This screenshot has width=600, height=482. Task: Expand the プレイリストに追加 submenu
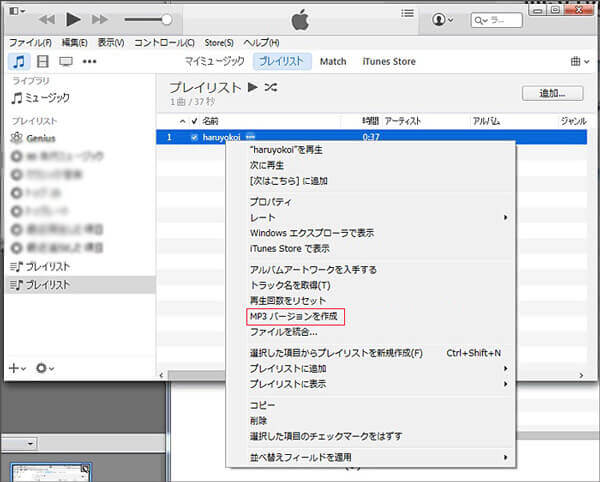click(370, 368)
